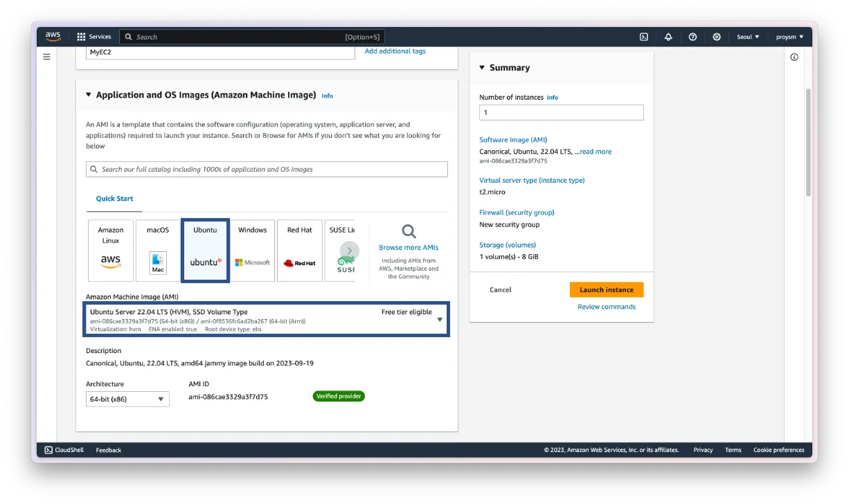Viewport: 849px width, 504px height.
Task: Switch to the Quick Start tab
Action: [x=114, y=199]
